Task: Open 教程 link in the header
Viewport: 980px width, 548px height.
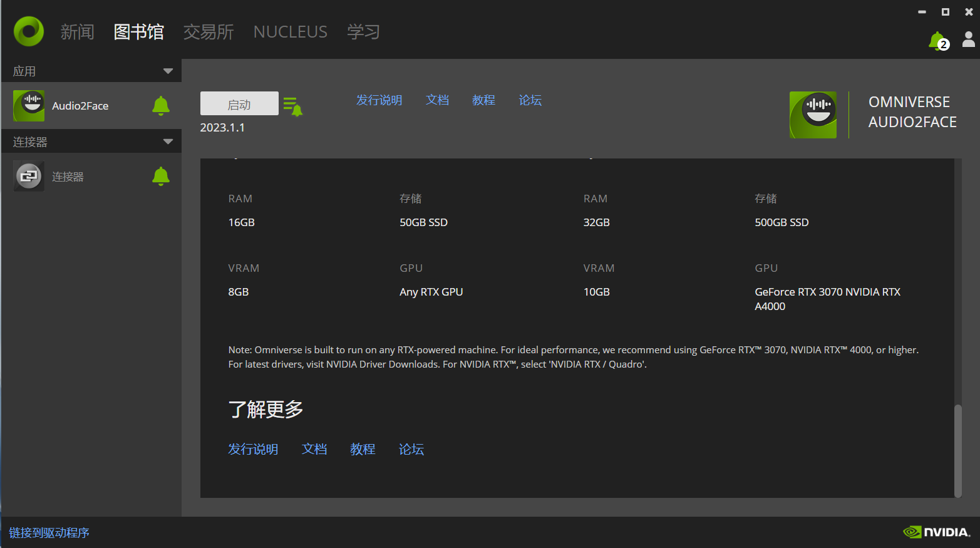Action: [x=484, y=100]
